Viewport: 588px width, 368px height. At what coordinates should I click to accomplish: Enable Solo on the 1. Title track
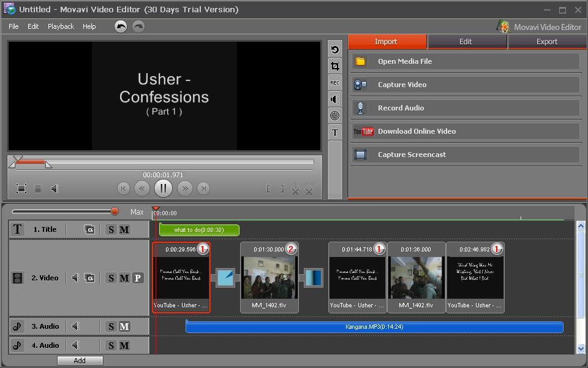111,229
